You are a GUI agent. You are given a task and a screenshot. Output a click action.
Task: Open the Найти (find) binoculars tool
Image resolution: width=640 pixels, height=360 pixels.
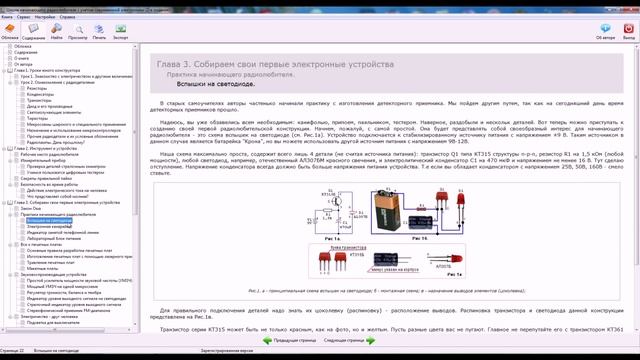pyautogui.click(x=56, y=29)
